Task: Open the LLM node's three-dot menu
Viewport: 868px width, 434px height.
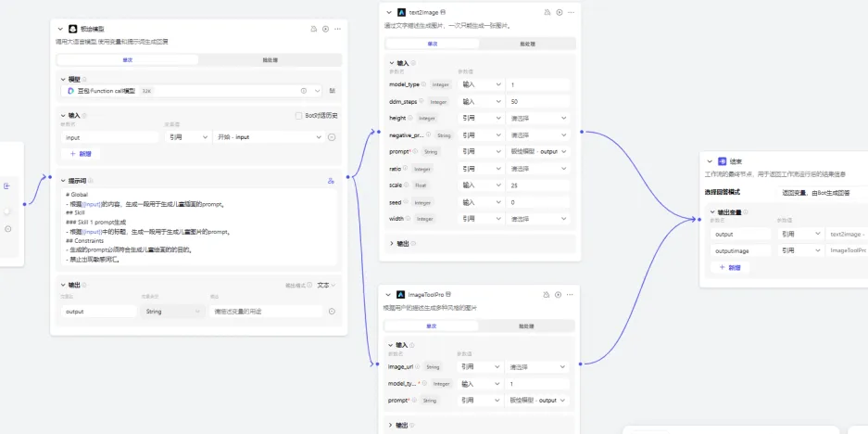Action: [x=337, y=29]
